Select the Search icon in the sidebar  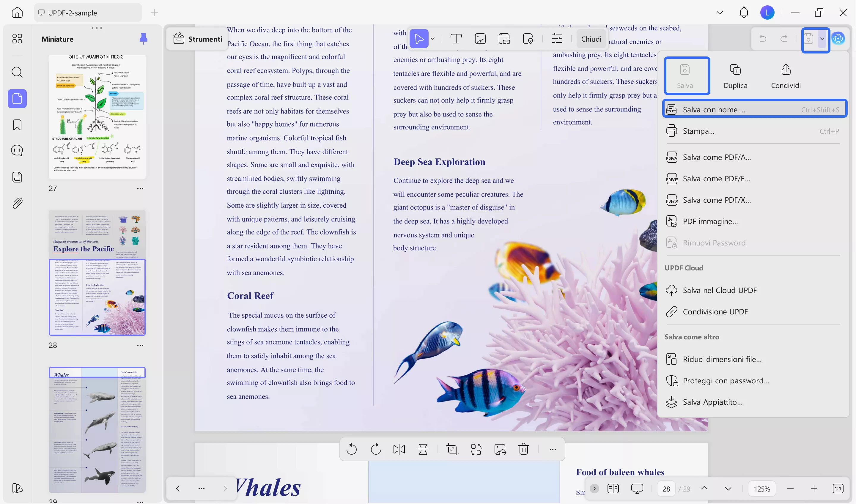click(17, 72)
